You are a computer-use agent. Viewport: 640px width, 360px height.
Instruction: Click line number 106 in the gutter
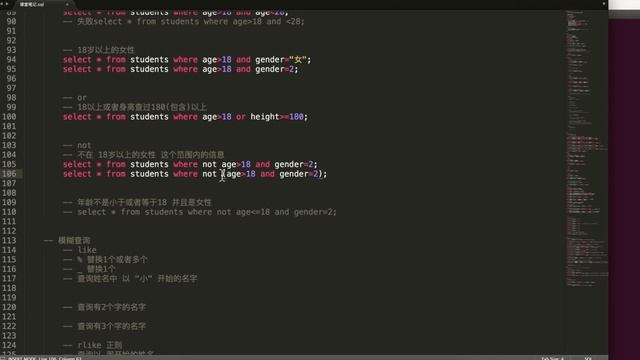click(9, 174)
